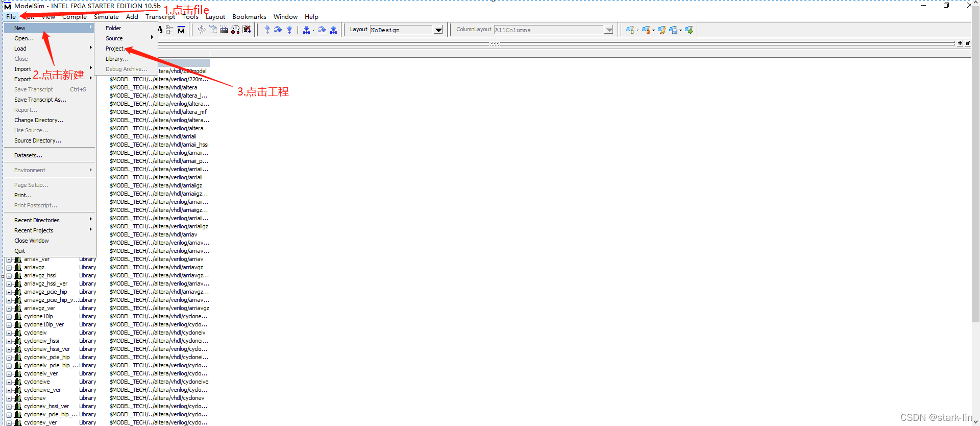Open the Recent Directories submenu
The height and width of the screenshot is (426, 980).
point(50,220)
